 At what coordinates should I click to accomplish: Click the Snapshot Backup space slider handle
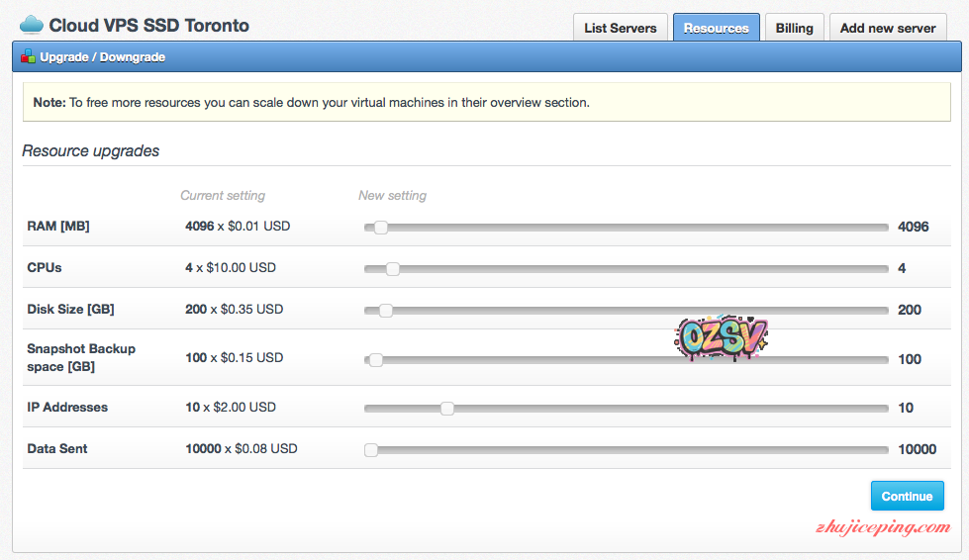click(x=375, y=360)
